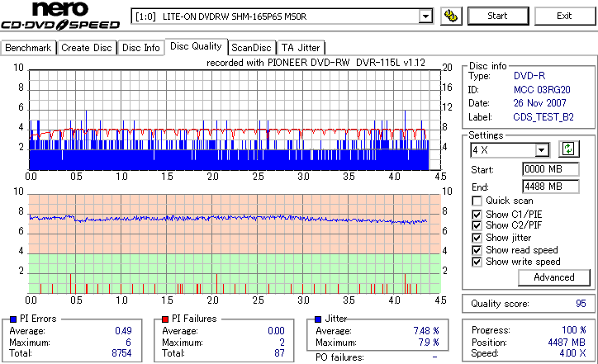Viewport: 598px width, 364px height.
Task: Click the recorded with PIONEER DVD-RW text
Action: pos(316,63)
